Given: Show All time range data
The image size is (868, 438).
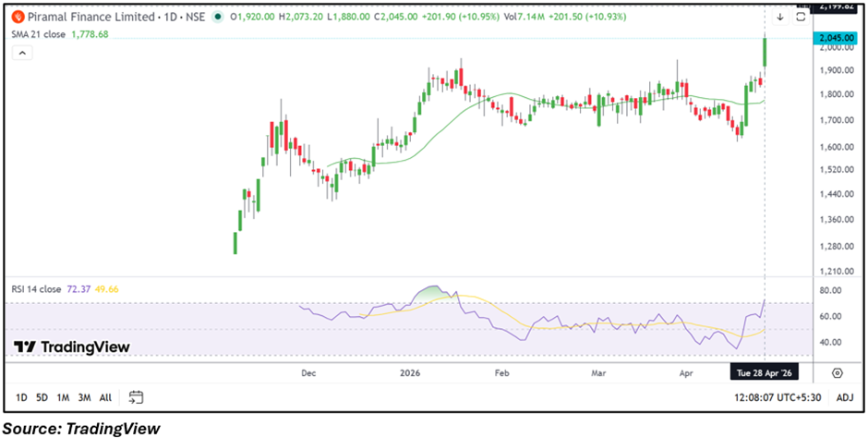Looking at the screenshot, I should 105,397.
